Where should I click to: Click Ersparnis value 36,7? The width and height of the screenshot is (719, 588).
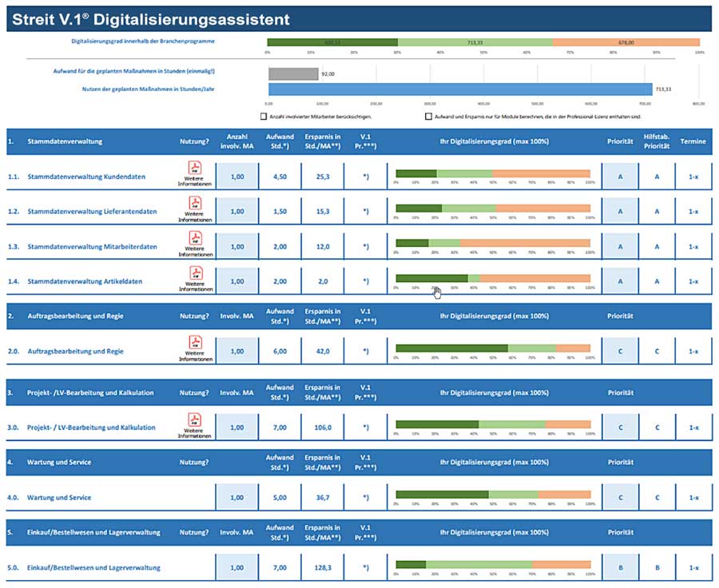[x=323, y=498]
